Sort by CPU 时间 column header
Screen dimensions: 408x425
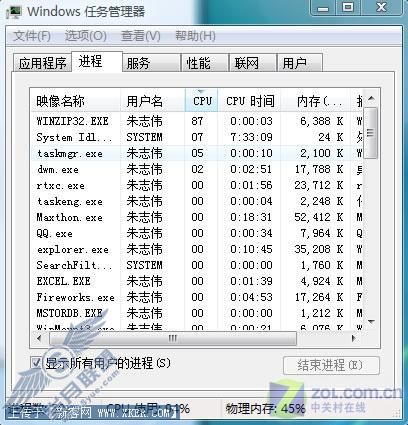coord(250,101)
